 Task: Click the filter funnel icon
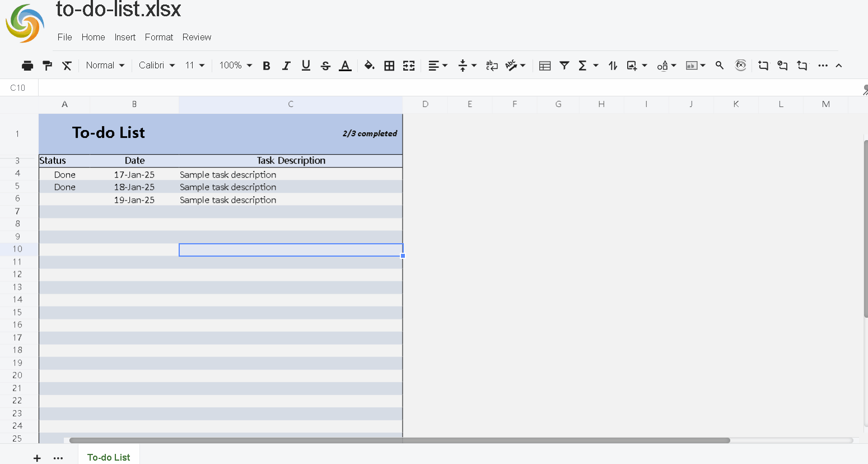tap(564, 66)
